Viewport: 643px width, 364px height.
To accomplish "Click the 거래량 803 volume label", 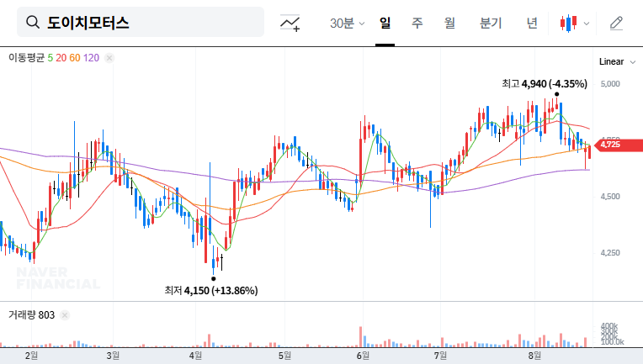I will pyautogui.click(x=31, y=315).
